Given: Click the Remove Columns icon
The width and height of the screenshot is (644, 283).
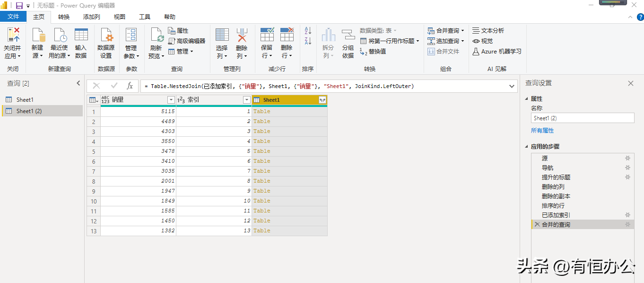Looking at the screenshot, I should (242, 35).
